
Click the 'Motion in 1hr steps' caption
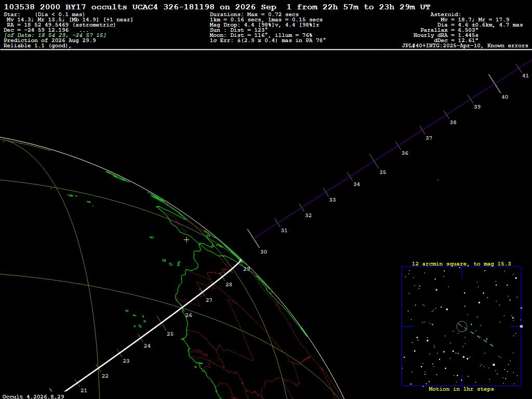pyautogui.click(x=461, y=389)
